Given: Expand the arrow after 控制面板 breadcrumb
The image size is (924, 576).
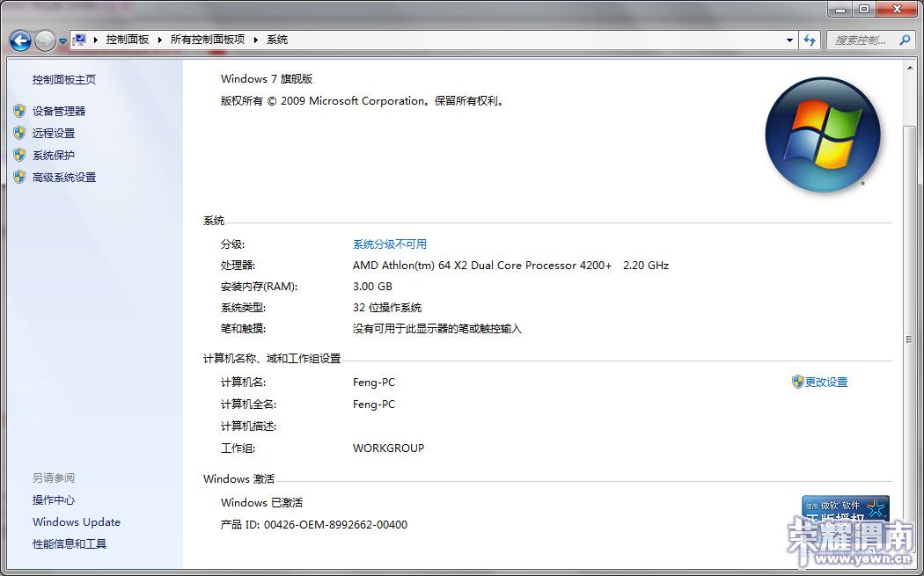Looking at the screenshot, I should (x=159, y=40).
